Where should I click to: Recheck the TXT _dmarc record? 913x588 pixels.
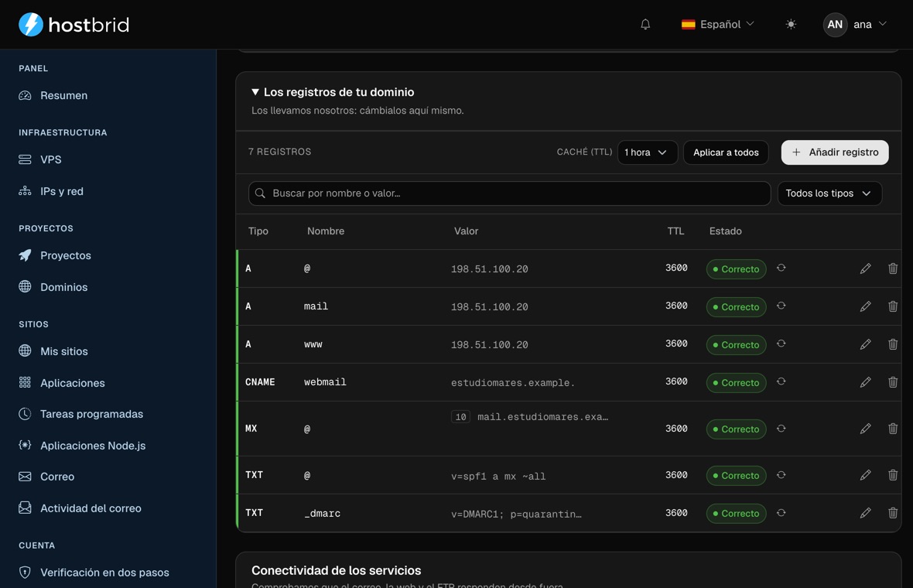pos(781,513)
